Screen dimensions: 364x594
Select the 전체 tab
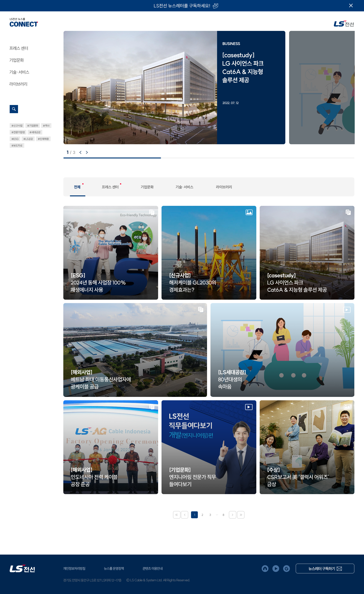(x=77, y=187)
